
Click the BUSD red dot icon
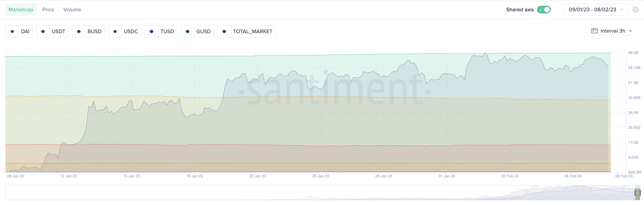click(x=79, y=31)
